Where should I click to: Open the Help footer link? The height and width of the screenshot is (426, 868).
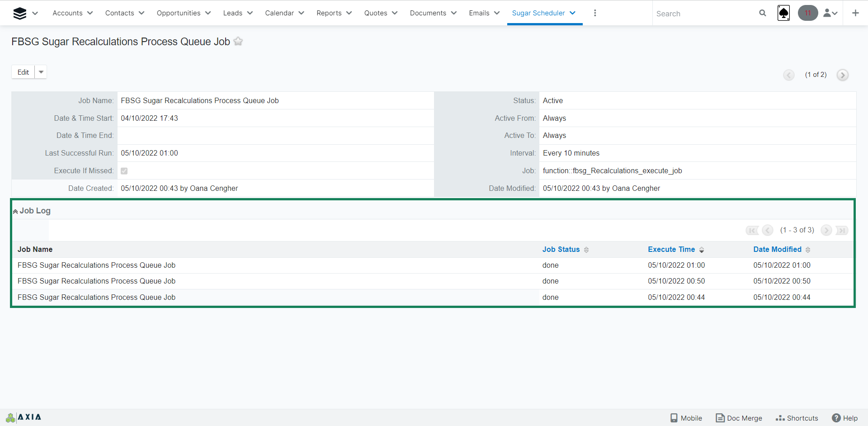[x=845, y=418]
